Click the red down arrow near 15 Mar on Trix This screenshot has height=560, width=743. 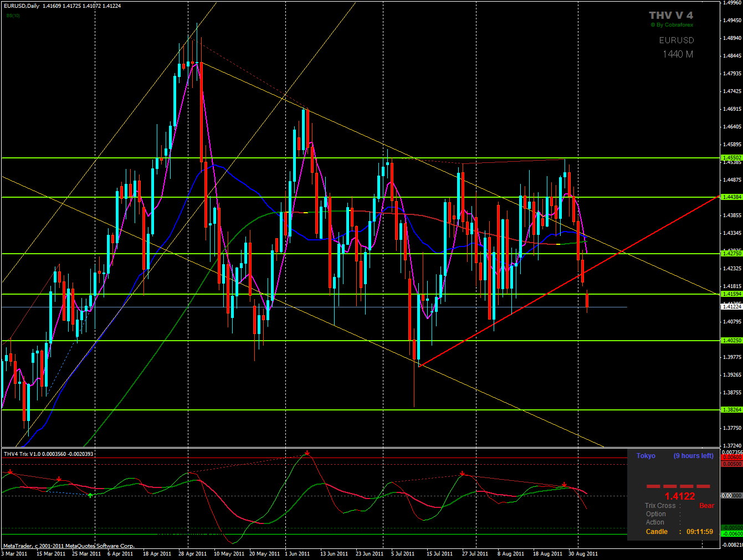pos(59,479)
